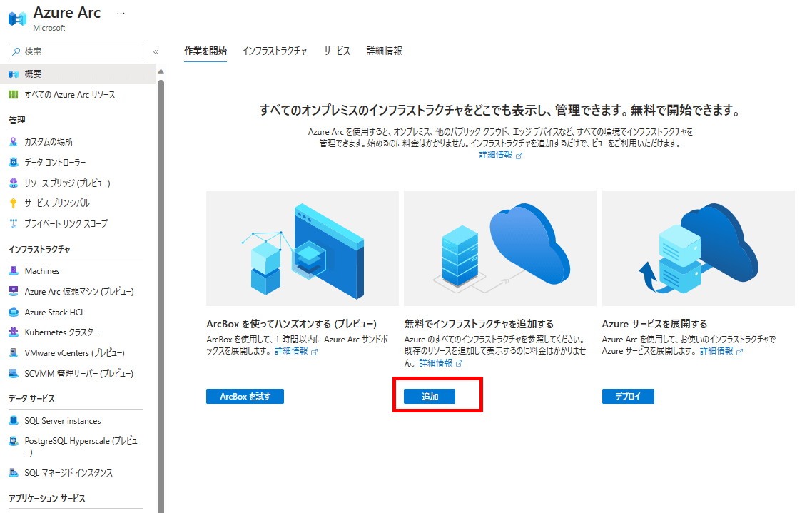This screenshot has height=513, width=812.
Task: Click the ArcBox card illustration
Action: click(303, 248)
